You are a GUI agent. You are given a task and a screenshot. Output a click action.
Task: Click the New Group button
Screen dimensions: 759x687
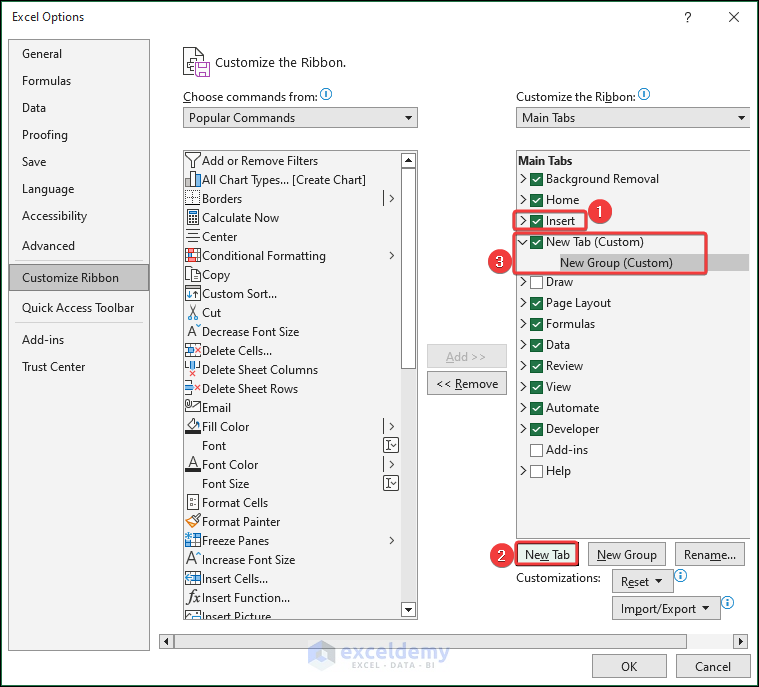(x=626, y=554)
